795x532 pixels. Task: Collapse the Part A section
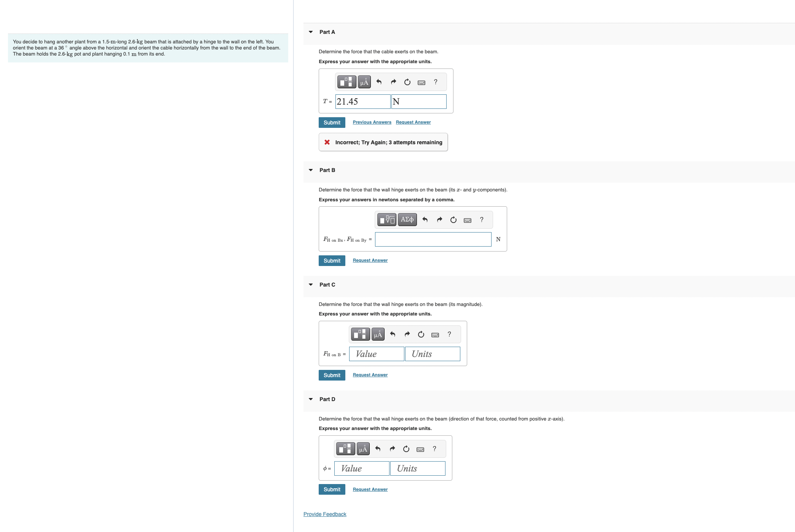tap(311, 32)
